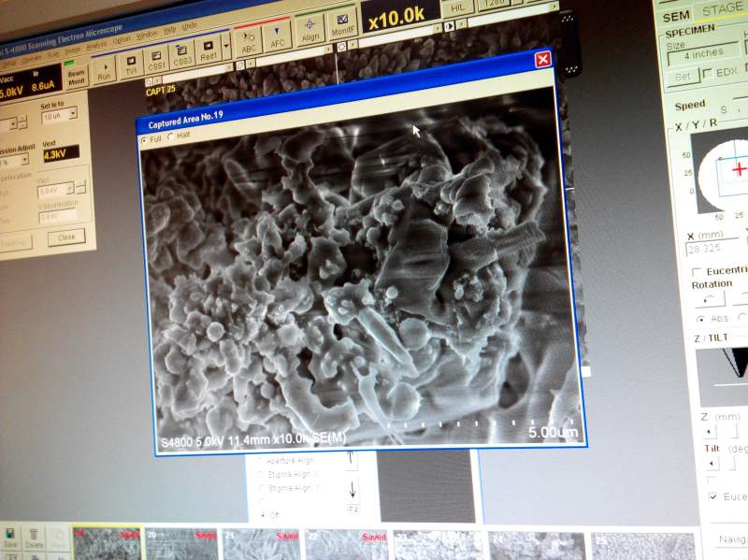Open the Window menu
The image size is (748, 560).
tap(147, 35)
